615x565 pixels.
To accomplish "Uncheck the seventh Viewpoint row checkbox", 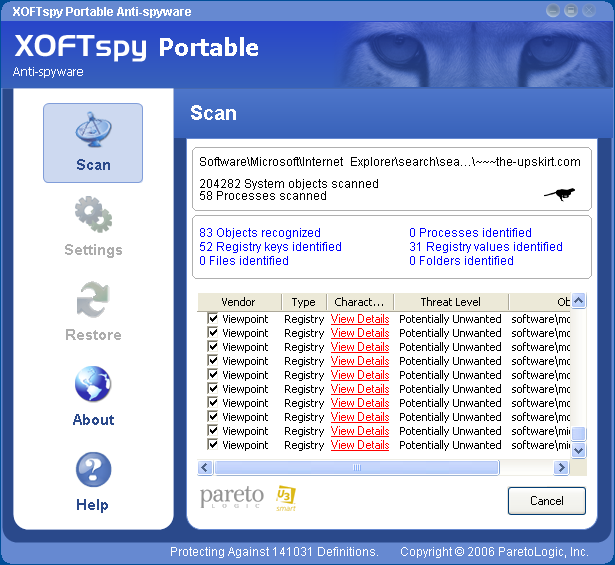I will (x=213, y=402).
